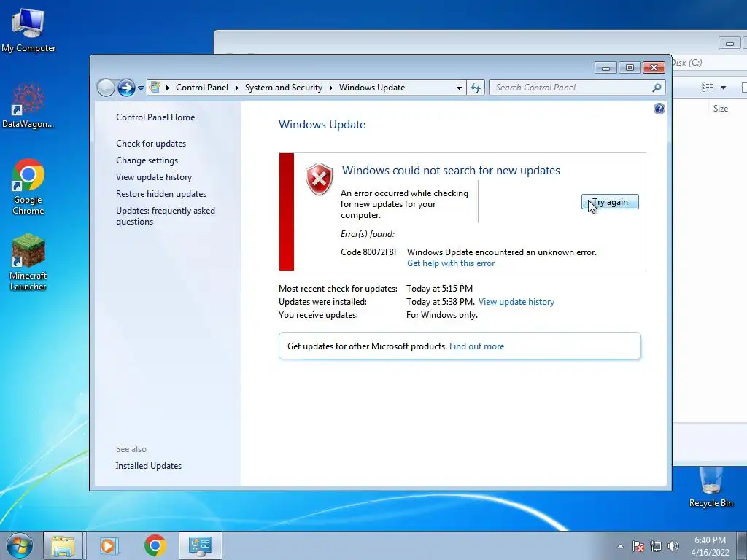
Task: Click the Forward navigation arrow
Action: (x=126, y=87)
